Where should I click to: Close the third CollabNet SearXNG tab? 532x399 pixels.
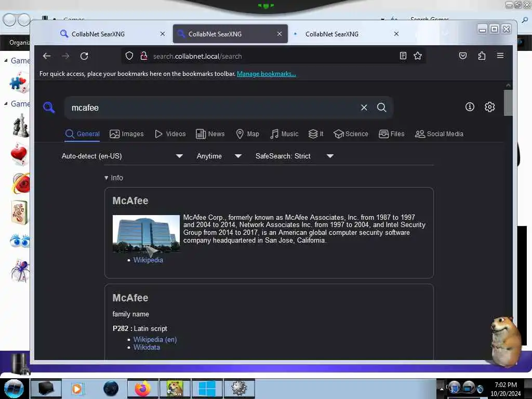(x=396, y=34)
